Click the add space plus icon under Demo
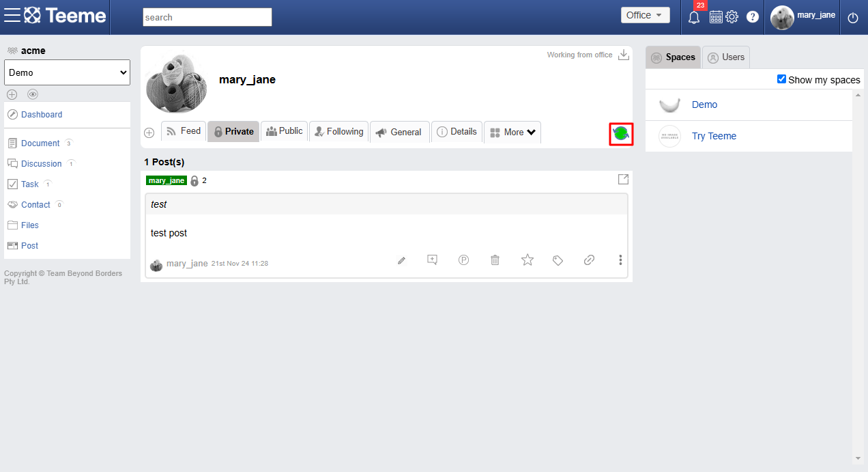868x472 pixels. (12, 94)
